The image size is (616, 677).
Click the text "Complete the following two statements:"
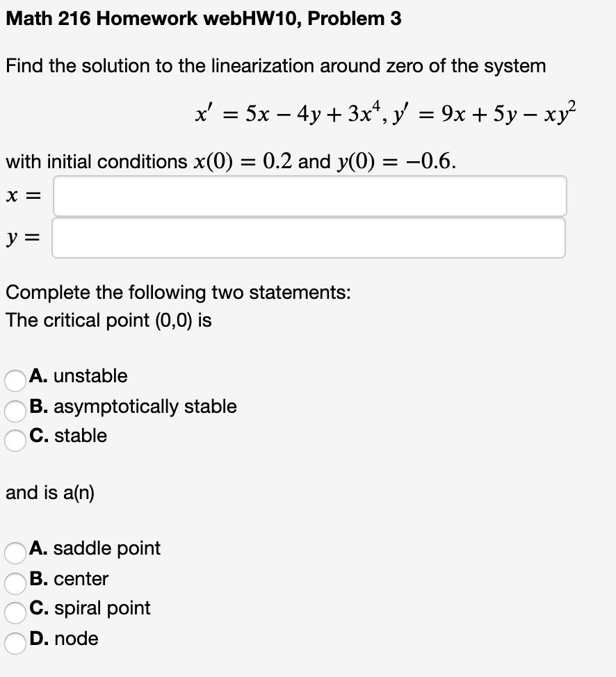pos(178,293)
